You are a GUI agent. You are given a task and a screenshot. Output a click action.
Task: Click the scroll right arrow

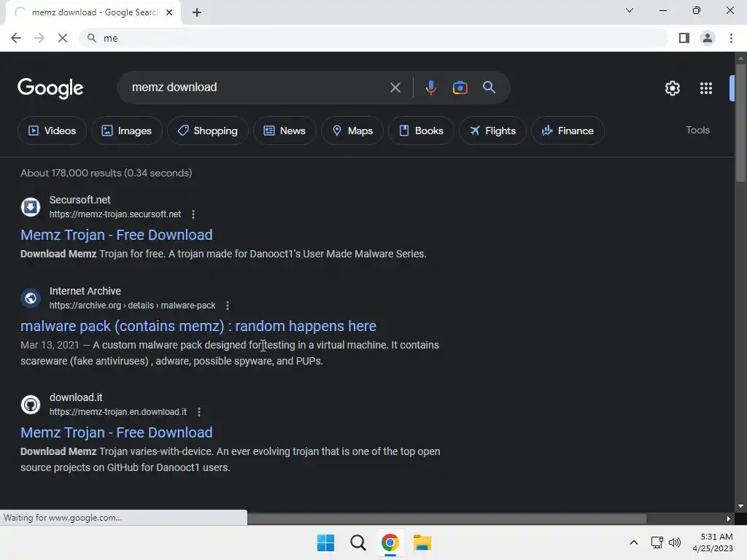coord(728,518)
